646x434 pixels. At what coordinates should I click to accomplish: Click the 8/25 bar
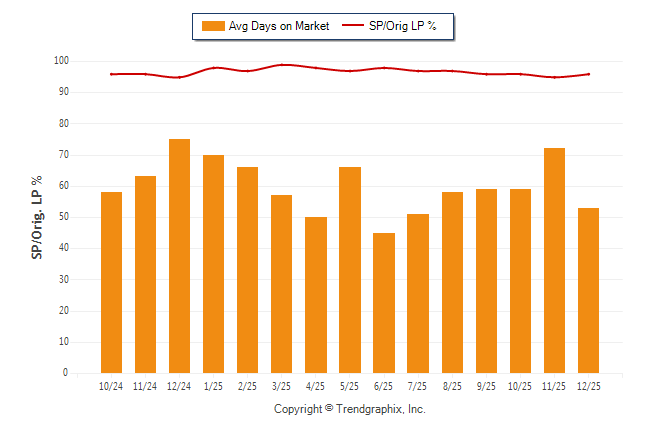[452, 282]
